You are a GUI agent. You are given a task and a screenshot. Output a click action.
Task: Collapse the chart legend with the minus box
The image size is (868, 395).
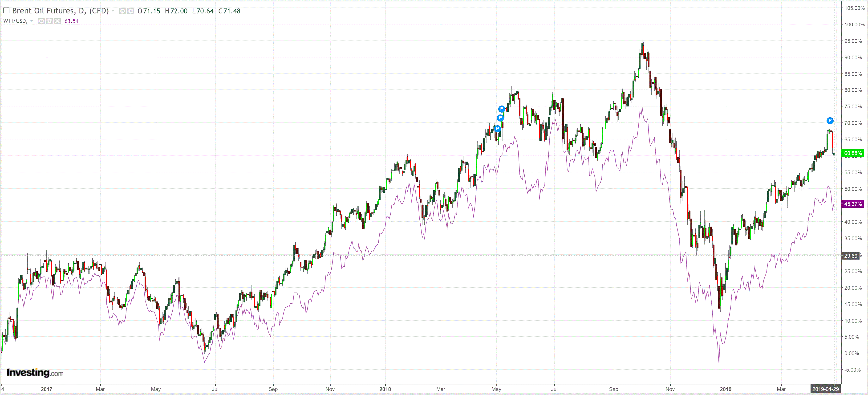pyautogui.click(x=6, y=10)
